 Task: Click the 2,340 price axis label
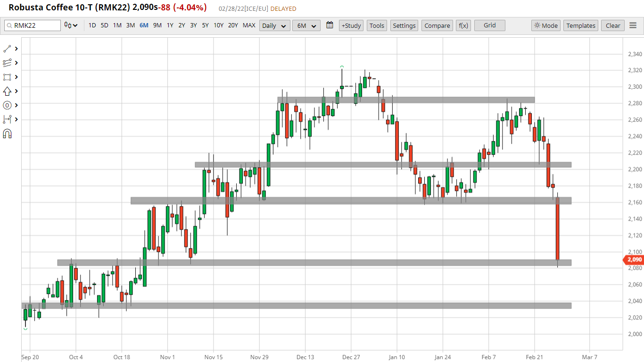635,54
